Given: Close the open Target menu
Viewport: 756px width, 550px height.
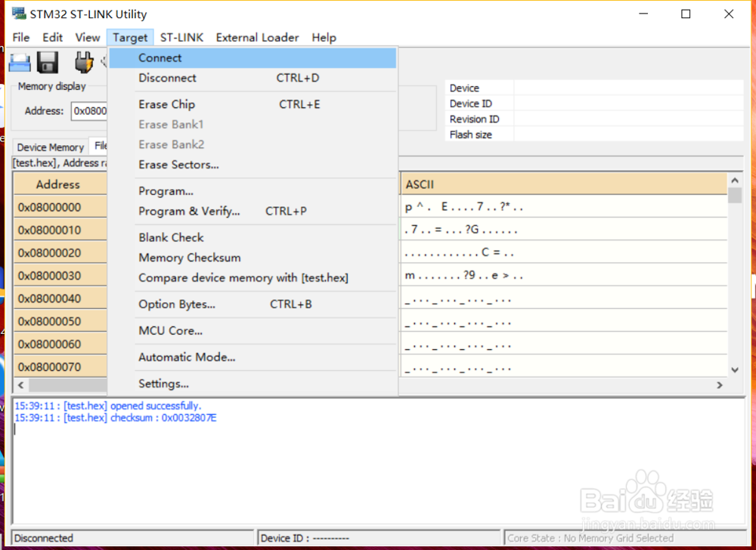Looking at the screenshot, I should pos(130,38).
